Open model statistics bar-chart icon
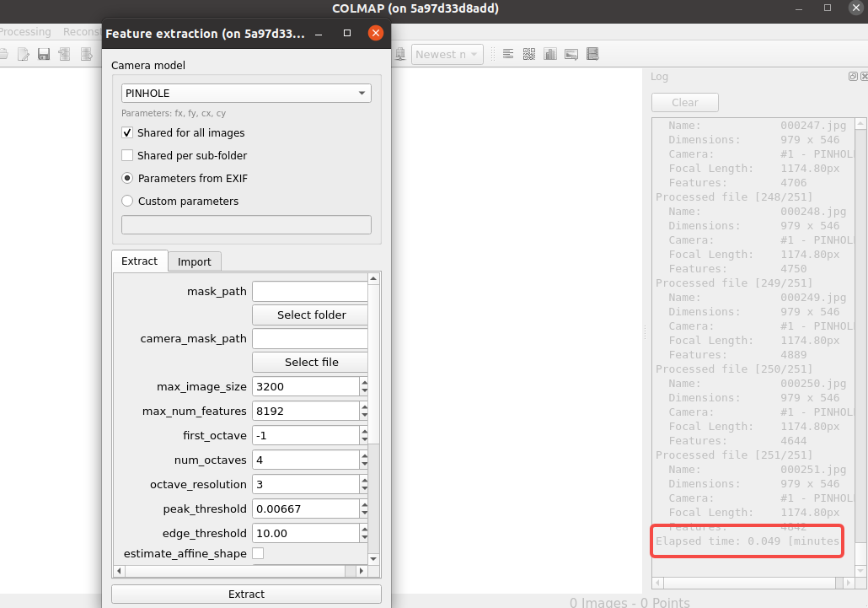This screenshot has height=608, width=868. click(x=549, y=54)
